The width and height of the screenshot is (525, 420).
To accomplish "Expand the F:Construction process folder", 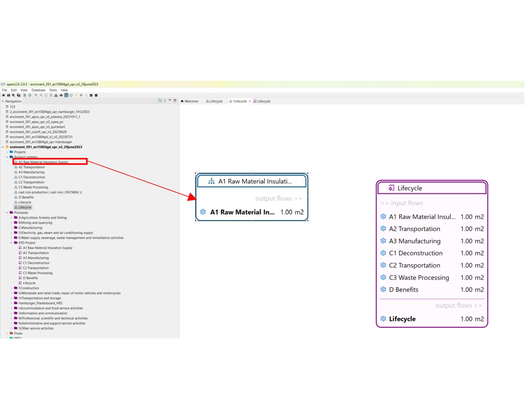I will tap(11, 288).
